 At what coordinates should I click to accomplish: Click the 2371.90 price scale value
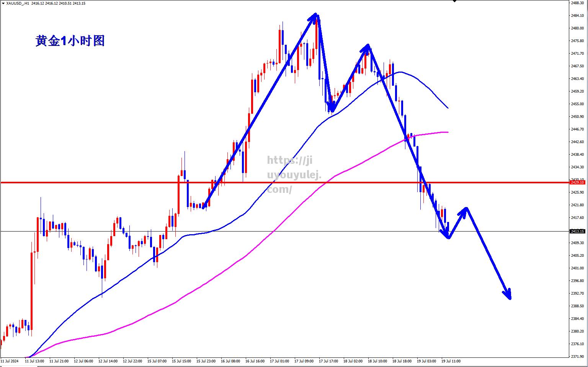[x=577, y=357]
